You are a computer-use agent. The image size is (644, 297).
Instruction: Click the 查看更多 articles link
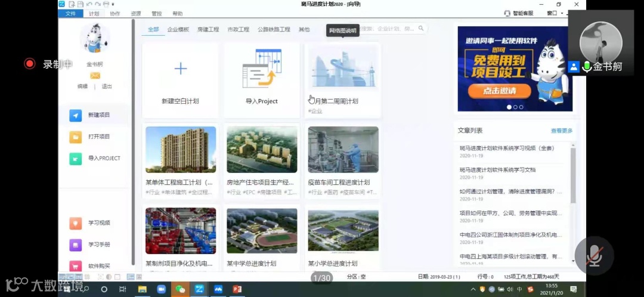[562, 131]
